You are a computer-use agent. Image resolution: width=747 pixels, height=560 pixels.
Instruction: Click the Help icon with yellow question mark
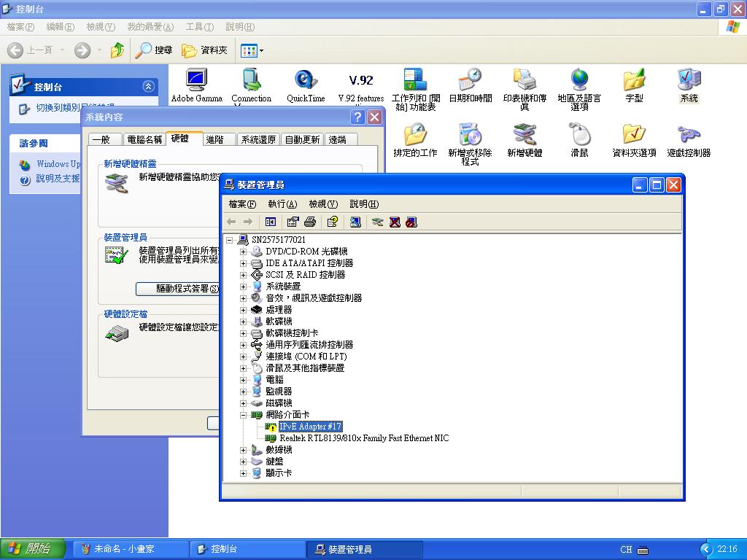[333, 222]
